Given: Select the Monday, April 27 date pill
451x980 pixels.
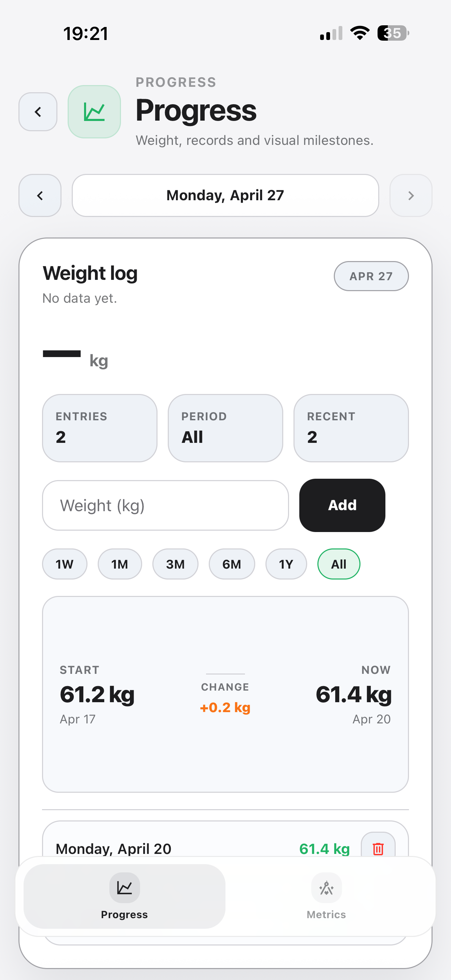Looking at the screenshot, I should click(225, 195).
